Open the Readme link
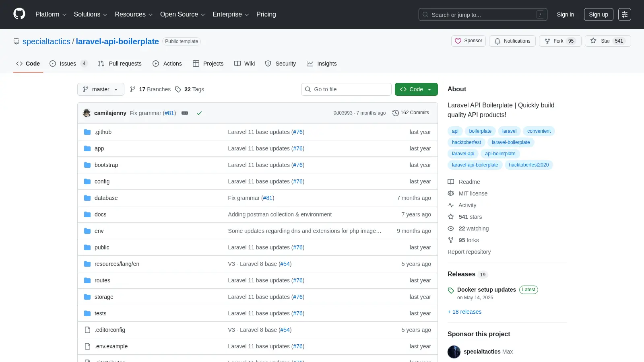 click(x=464, y=182)
